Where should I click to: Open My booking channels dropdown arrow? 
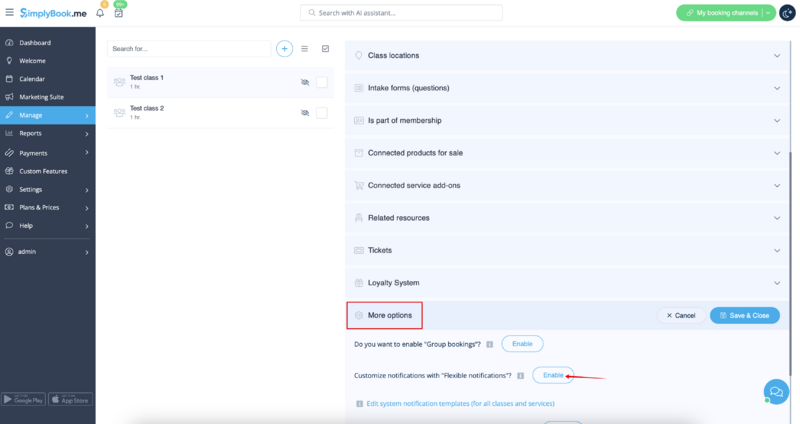pyautogui.click(x=768, y=13)
